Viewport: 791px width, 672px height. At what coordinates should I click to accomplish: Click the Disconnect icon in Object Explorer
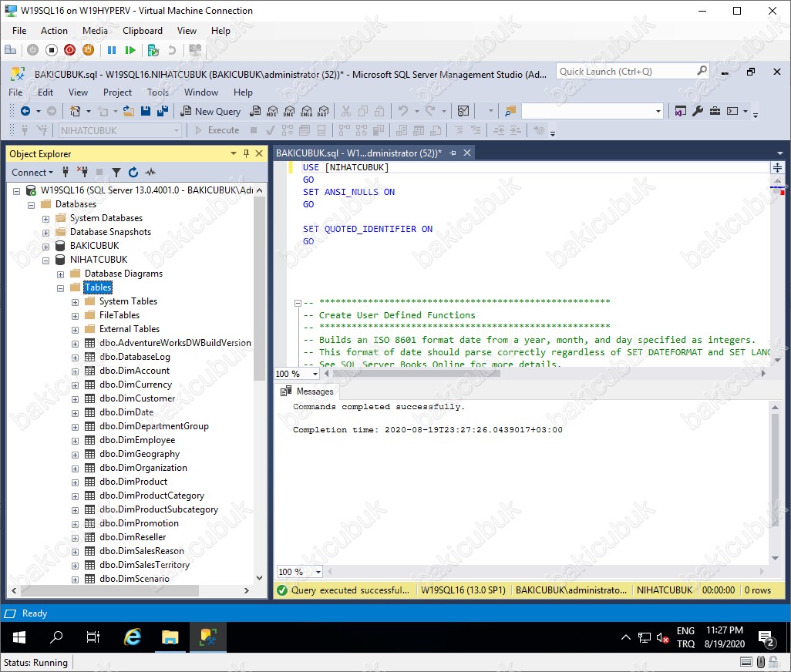82,173
